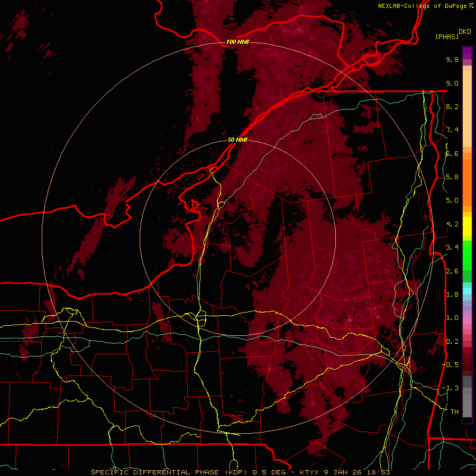Click the 50 NMI range ring label
Viewport: 476px width, 476px height.
tap(237, 140)
